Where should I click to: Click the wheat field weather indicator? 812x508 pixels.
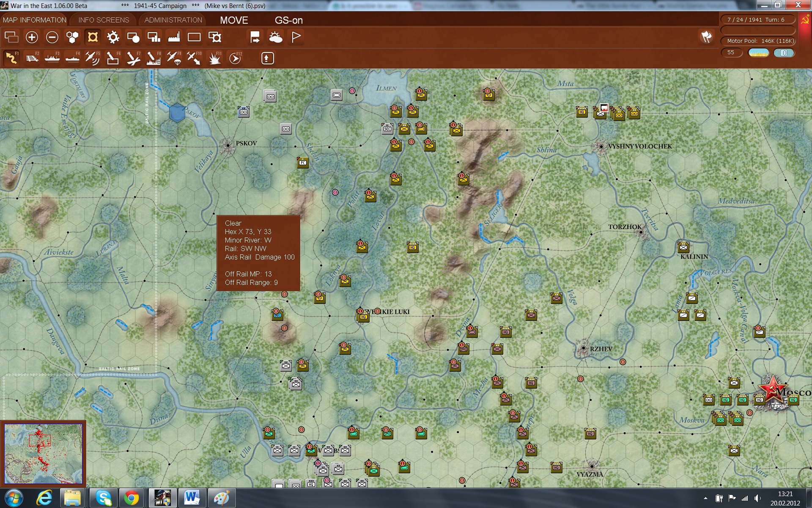(759, 52)
